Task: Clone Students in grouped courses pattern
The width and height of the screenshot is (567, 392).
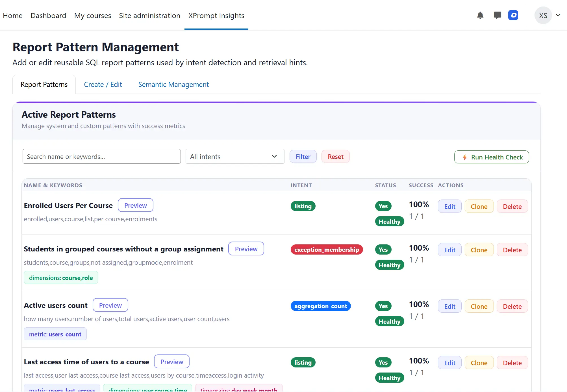Action: [479, 250]
